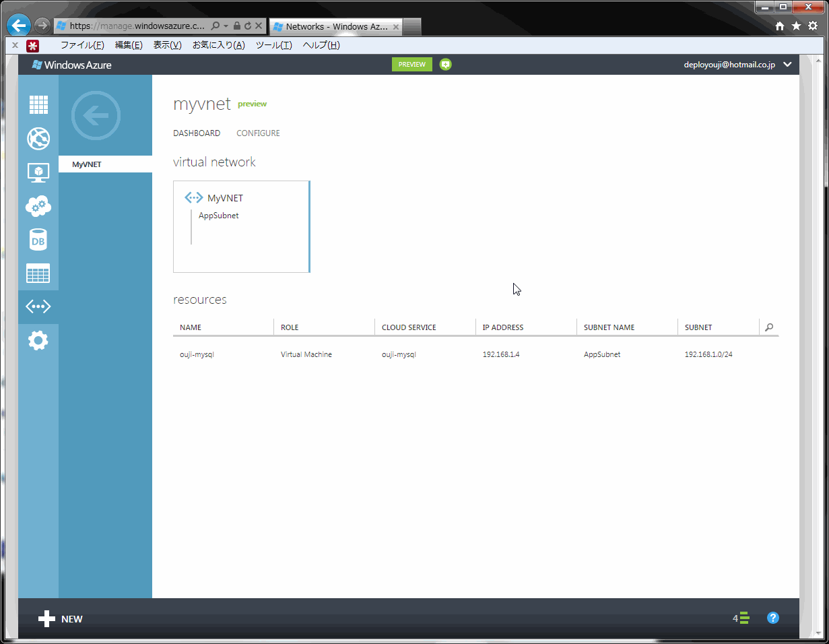The width and height of the screenshot is (829, 644).
Task: Click the lock security icon in address bar
Action: coord(237,26)
